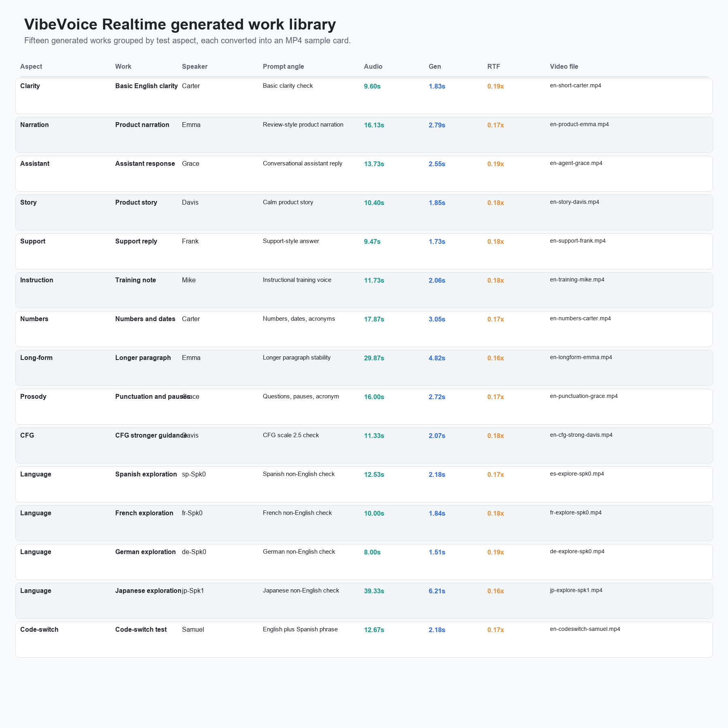This screenshot has height=728, width=728.
Task: Select the en-training-mike.mp4 file name
Action: [577, 280]
